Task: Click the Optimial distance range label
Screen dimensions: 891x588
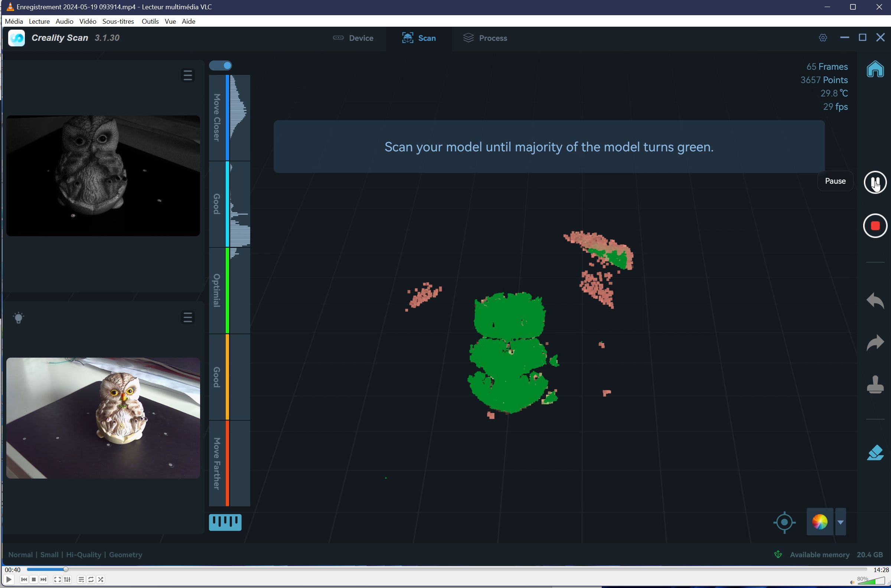Action: [x=216, y=290]
